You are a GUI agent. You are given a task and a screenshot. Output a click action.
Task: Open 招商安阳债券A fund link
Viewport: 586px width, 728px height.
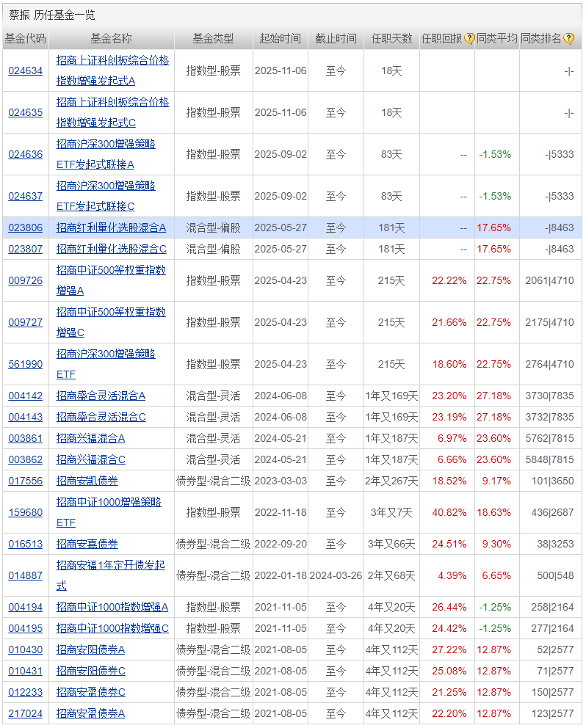pyautogui.click(x=90, y=649)
